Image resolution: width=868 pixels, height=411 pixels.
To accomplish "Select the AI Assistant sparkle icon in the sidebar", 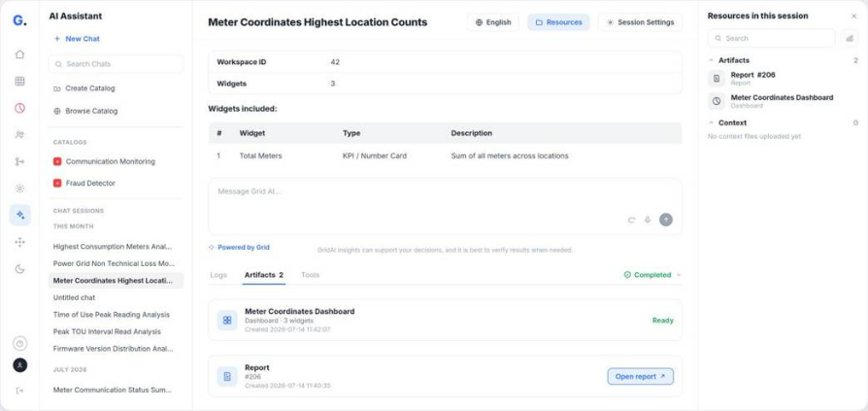I will coord(20,215).
